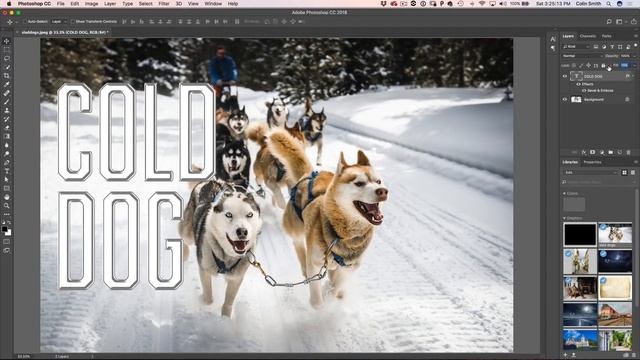Select the Blur tool

click(x=7, y=145)
